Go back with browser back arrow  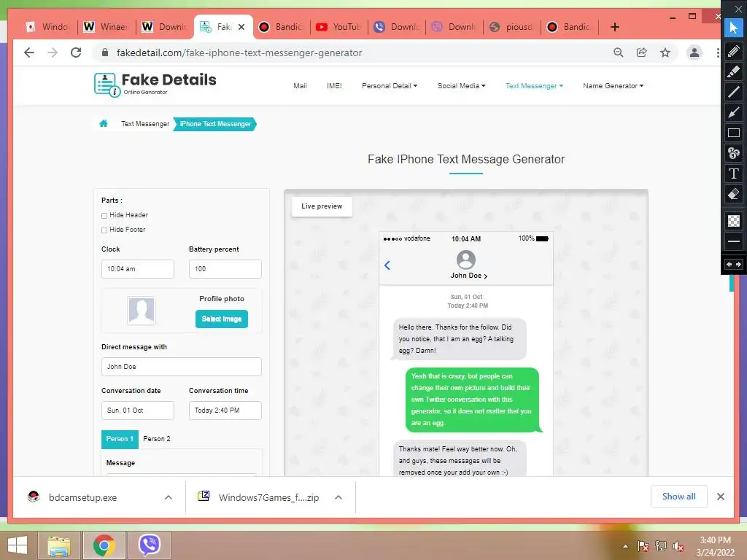coord(29,52)
